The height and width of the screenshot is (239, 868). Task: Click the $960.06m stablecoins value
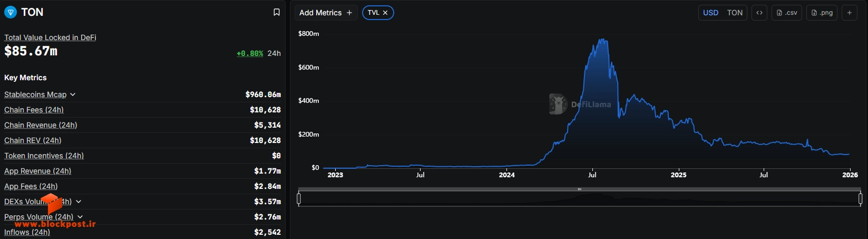[263, 94]
